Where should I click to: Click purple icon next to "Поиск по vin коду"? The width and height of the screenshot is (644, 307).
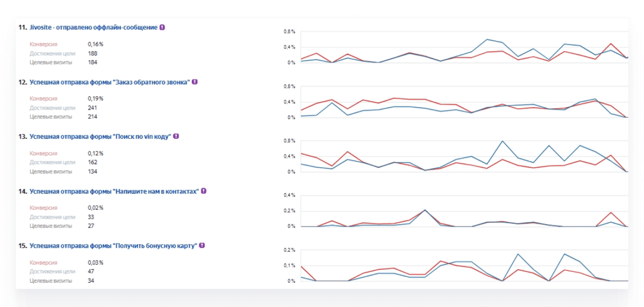pos(176,136)
